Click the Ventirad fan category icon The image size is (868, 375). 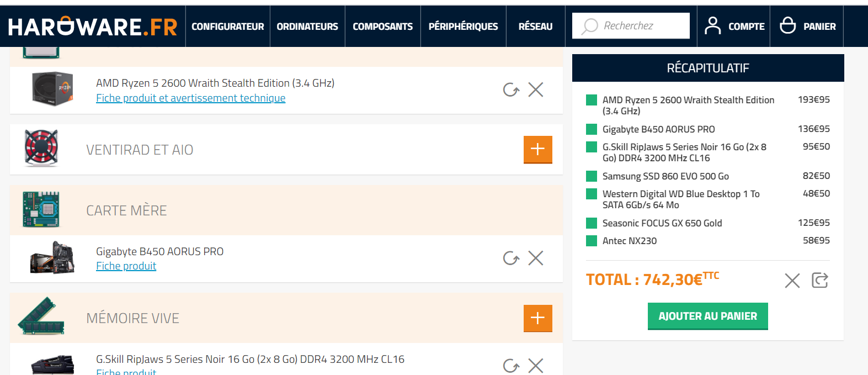coord(41,148)
